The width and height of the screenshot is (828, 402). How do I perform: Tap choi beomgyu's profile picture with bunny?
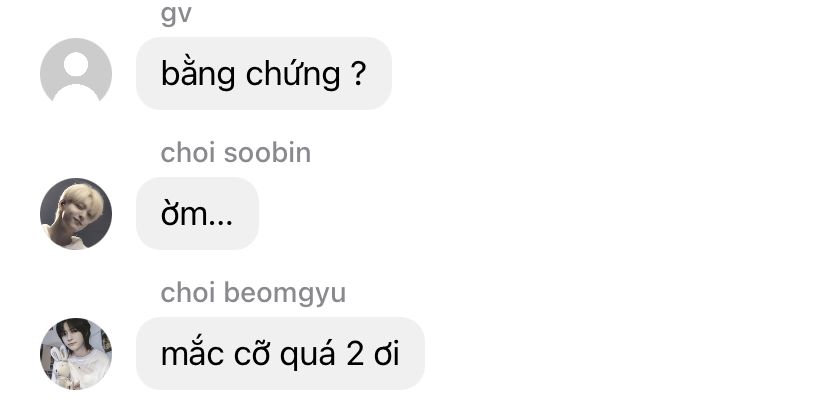76,353
